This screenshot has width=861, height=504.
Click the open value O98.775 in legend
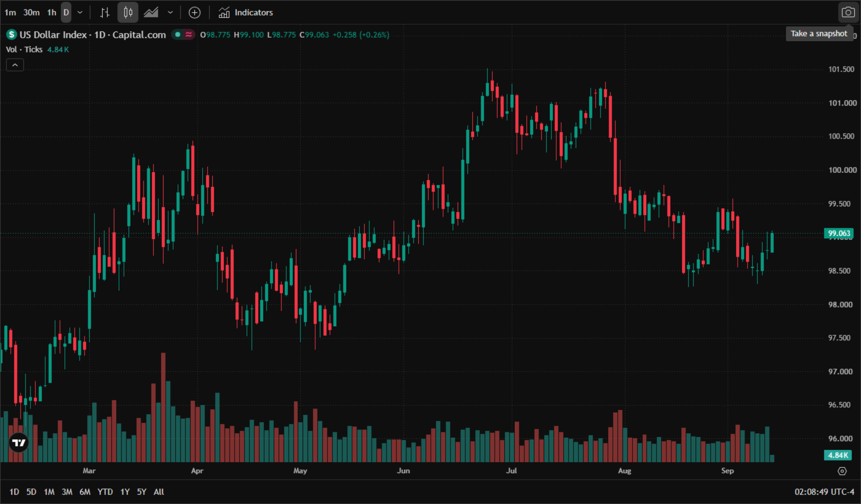(215, 35)
